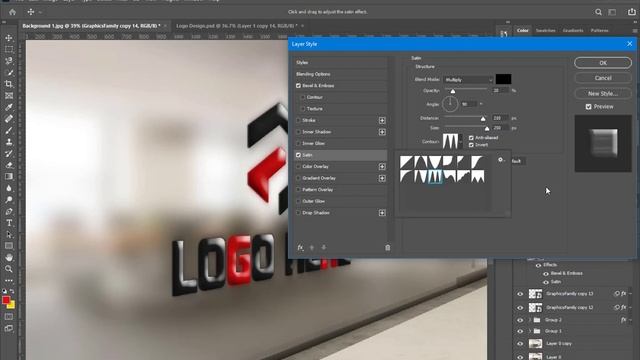Image resolution: width=640 pixels, height=360 pixels.
Task: Select the Pen tool
Action: [x=9, y=211]
